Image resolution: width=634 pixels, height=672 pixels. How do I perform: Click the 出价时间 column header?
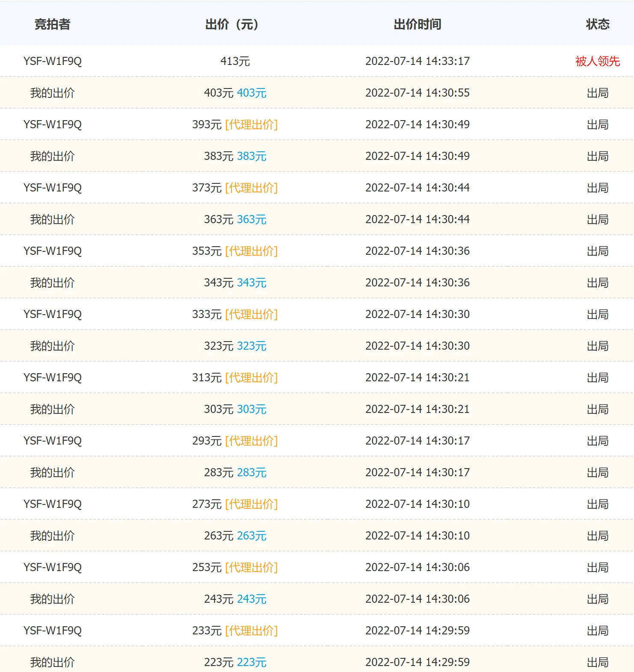(x=417, y=24)
